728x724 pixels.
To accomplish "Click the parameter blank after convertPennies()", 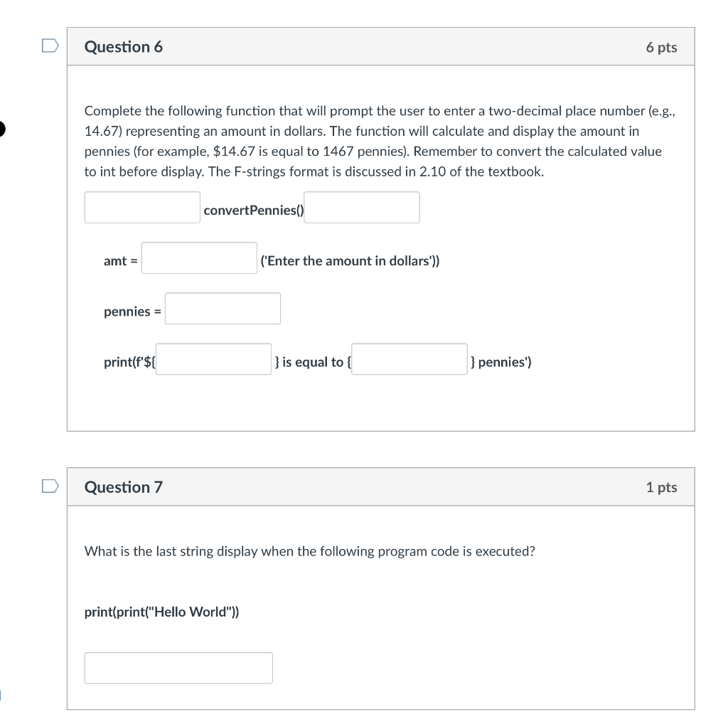I will coord(361,207).
